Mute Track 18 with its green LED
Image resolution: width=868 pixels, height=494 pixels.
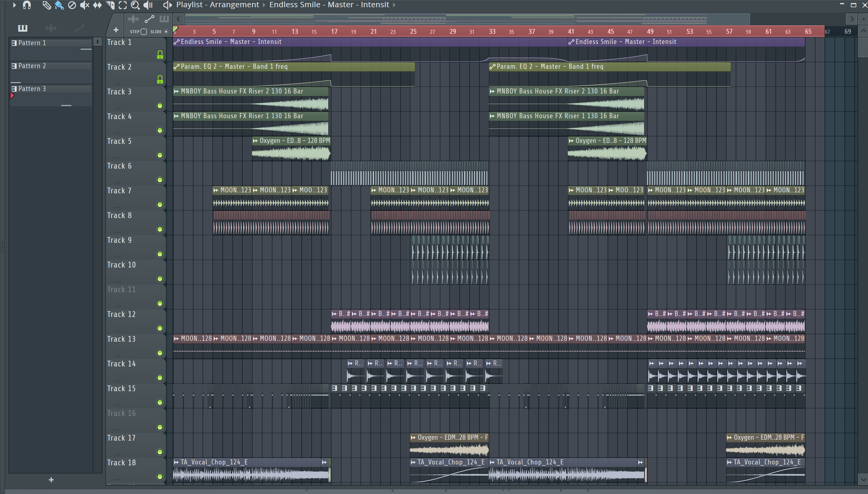(x=160, y=477)
